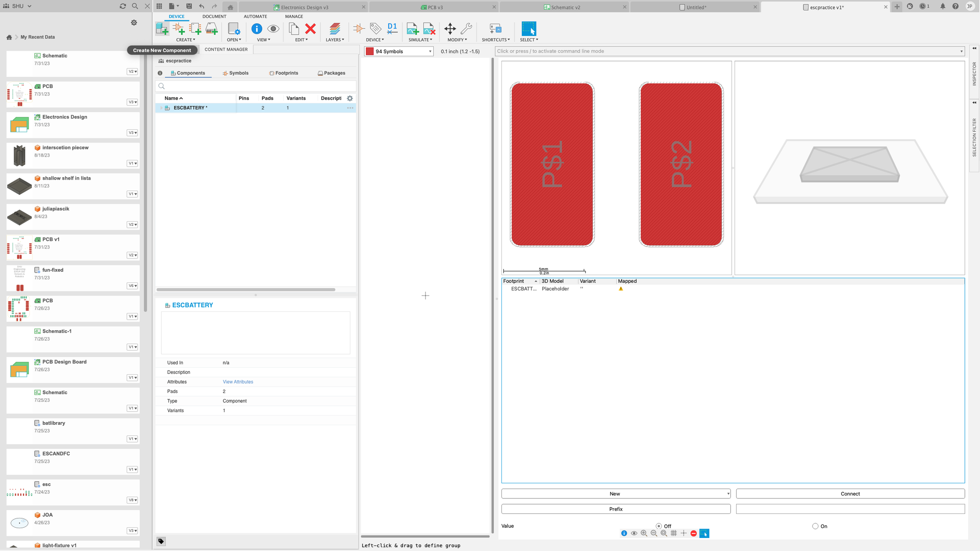
Task: Set the Value radio button to On
Action: point(815,526)
